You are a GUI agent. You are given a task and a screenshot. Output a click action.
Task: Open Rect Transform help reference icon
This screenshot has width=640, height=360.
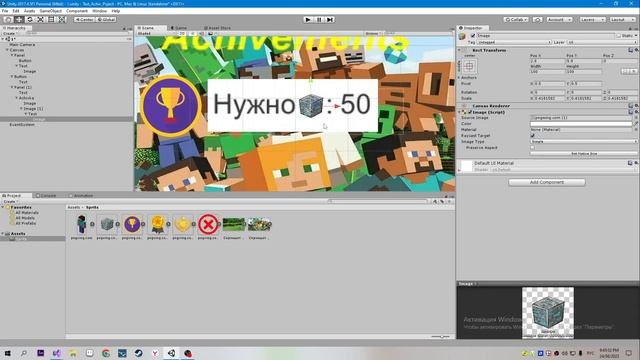point(631,50)
